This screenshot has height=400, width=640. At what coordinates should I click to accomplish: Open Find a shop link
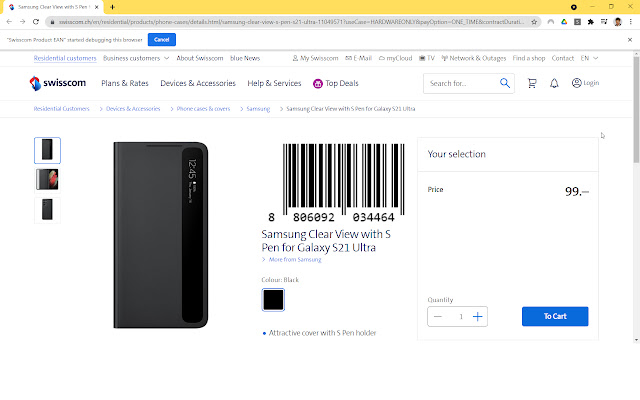(x=529, y=58)
